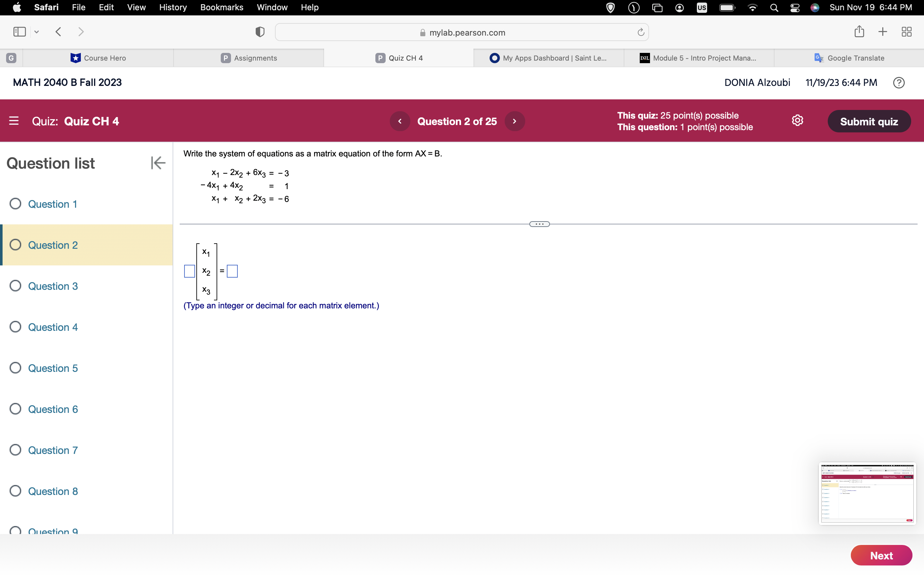
Task: Go to previous question chevron
Action: pos(400,121)
